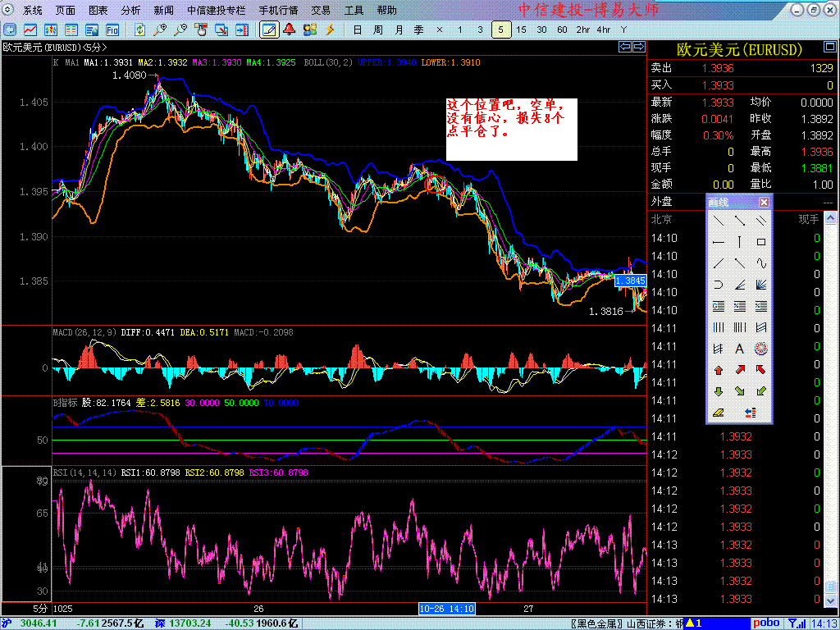Viewport: 840px width, 630px height.
Task: Click the 最低 value 1.3881
Action: pos(817,168)
